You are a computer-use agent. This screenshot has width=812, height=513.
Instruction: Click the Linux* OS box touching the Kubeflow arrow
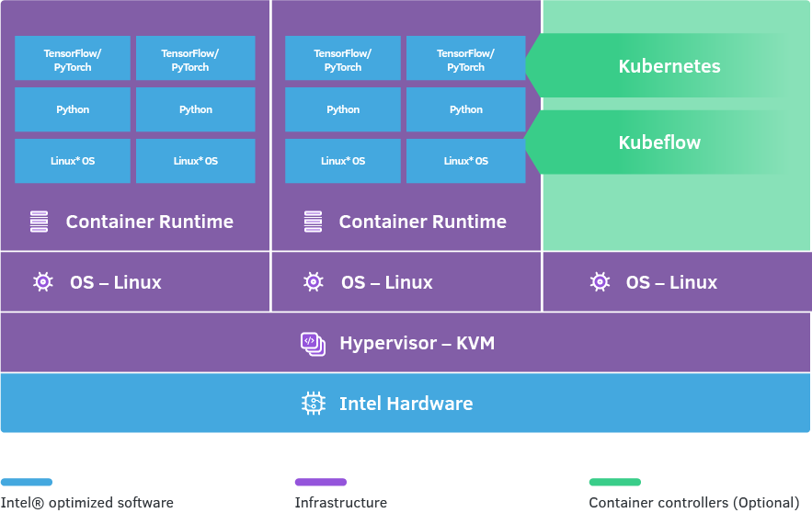pos(465,161)
